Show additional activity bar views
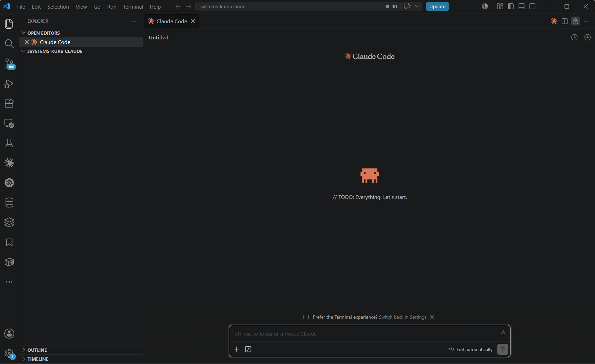 tap(9, 282)
